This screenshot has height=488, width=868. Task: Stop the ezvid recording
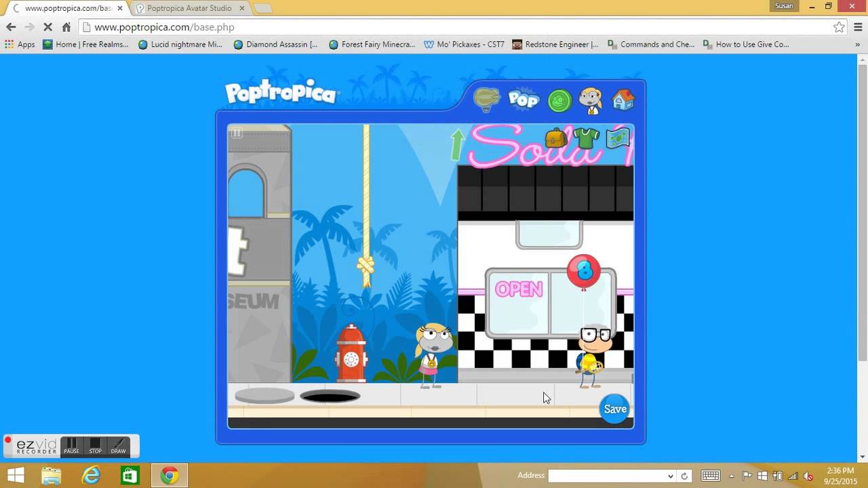pos(95,447)
